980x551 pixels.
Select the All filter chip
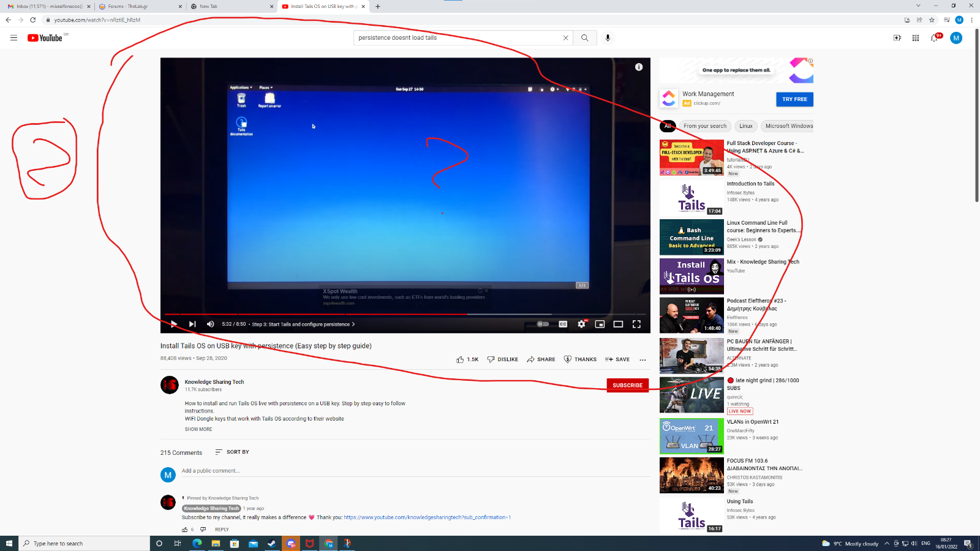pyautogui.click(x=668, y=126)
